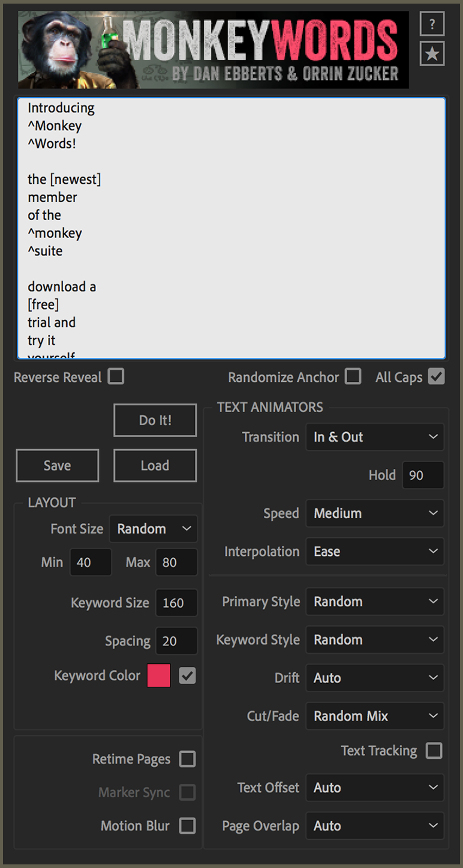Click the '^Words!' line in text area
This screenshot has width=463, height=868.
(x=52, y=144)
